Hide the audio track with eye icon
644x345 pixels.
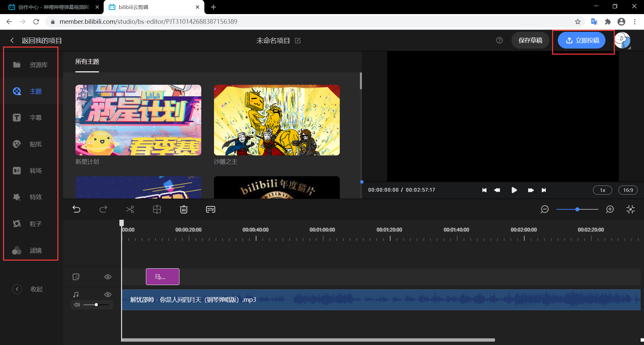coord(108,294)
